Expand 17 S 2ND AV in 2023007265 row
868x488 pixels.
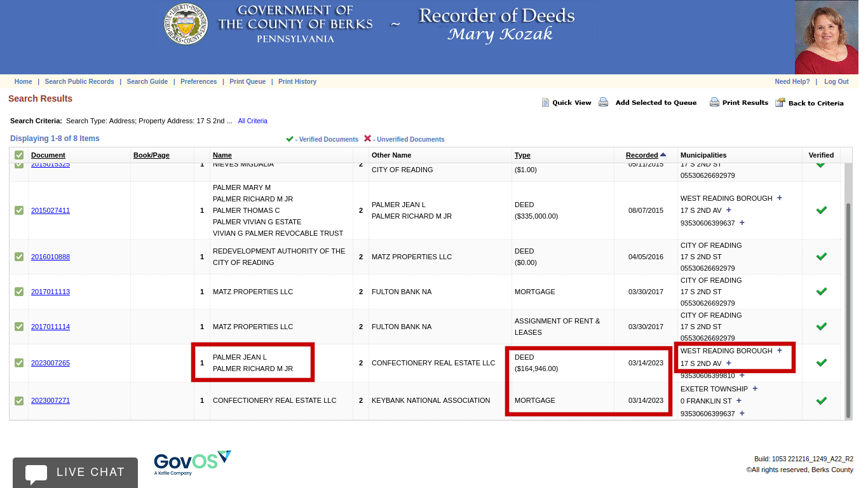click(729, 363)
